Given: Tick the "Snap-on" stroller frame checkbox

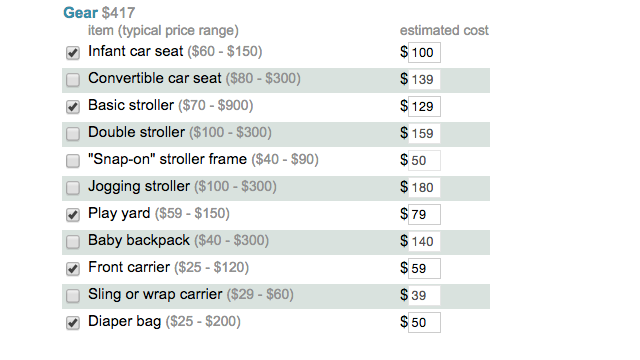Looking at the screenshot, I should [x=73, y=160].
